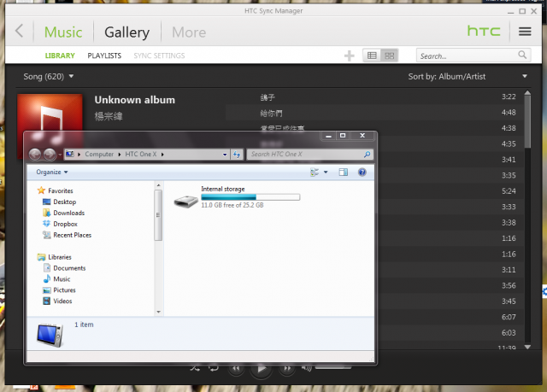Change your view icon in Explorer
Viewport: 547px width, 392px height.
click(x=315, y=173)
